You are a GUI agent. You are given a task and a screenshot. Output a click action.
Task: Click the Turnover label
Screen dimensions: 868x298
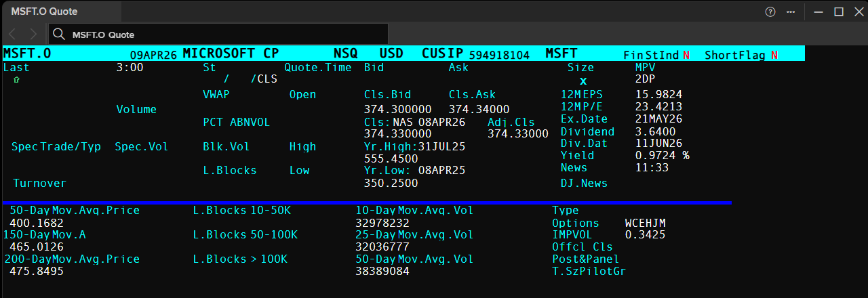click(x=40, y=184)
